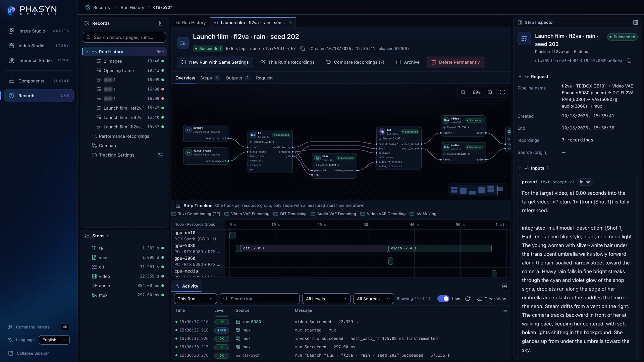
Task: Collapse the Step Inspector panel
Action: pos(636,22)
